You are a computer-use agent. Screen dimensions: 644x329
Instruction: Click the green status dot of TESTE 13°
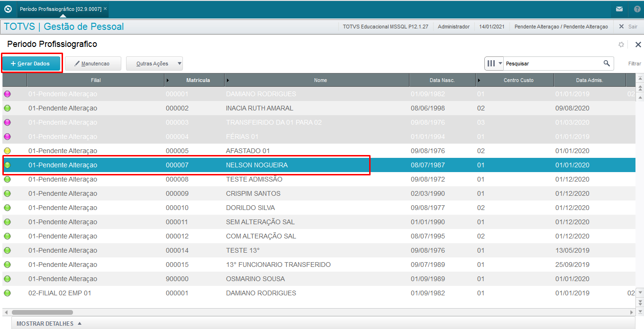(x=7, y=250)
